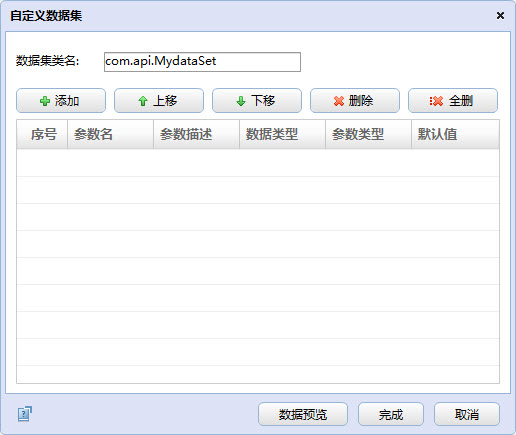The height and width of the screenshot is (435, 516).
Task: Open the help icon in the footer
Action: click(25, 414)
